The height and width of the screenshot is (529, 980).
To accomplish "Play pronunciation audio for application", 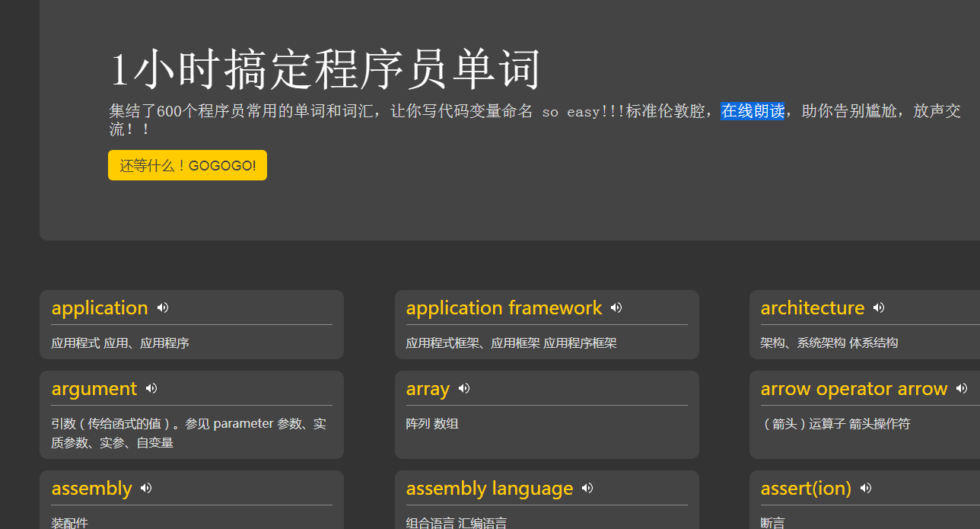I will click(x=163, y=308).
